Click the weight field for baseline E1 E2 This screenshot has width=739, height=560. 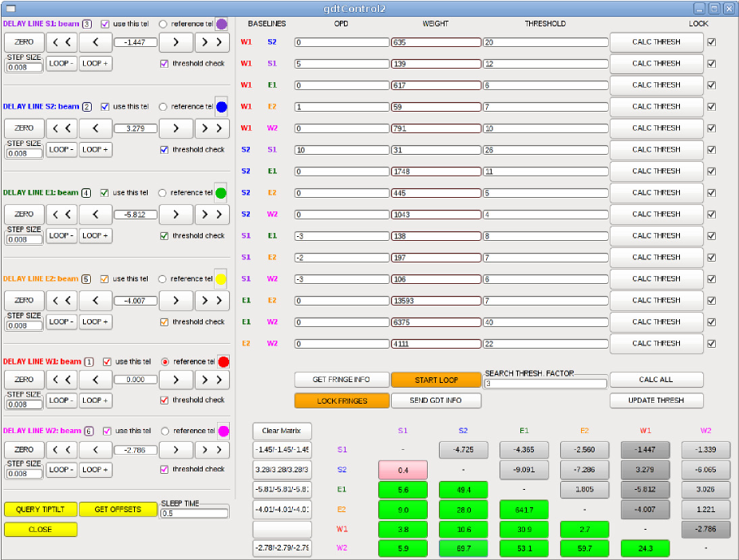[436, 301]
